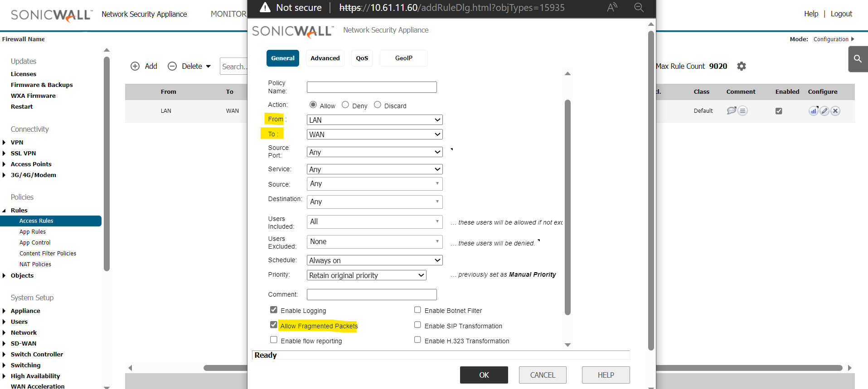Click the magnifier search icon at right edge
The width and height of the screenshot is (868, 389).
[x=858, y=59]
